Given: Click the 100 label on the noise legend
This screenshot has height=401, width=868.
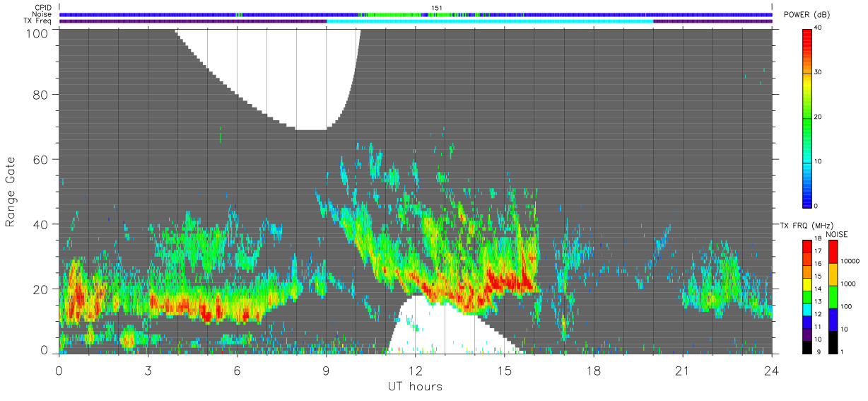Looking at the screenshot, I should coord(846,306).
